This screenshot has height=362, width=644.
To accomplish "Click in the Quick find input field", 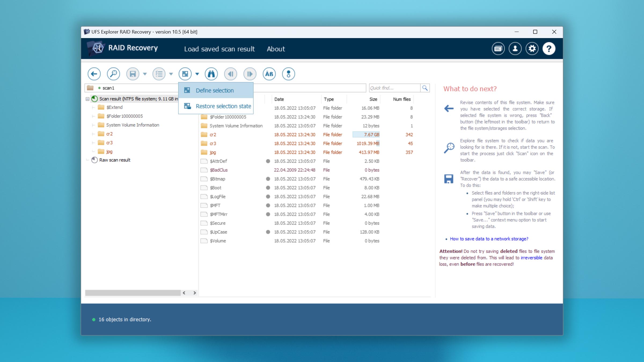I will pyautogui.click(x=394, y=88).
